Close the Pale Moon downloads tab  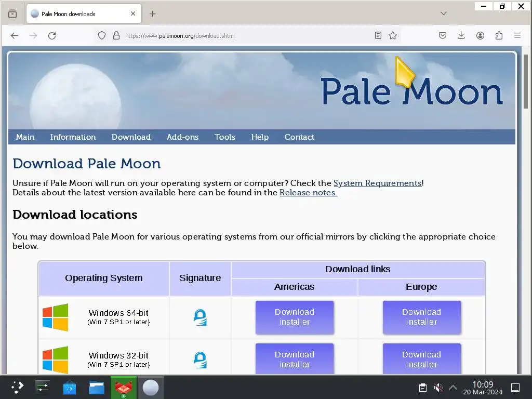[x=133, y=14]
